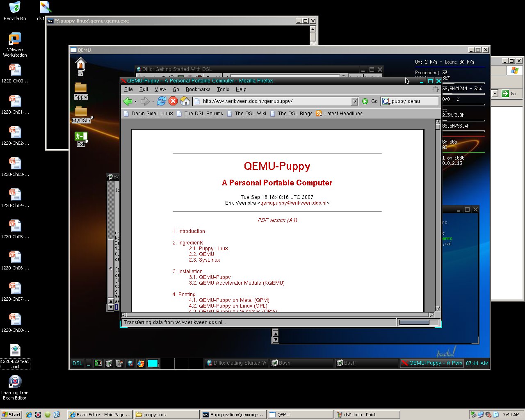The height and width of the screenshot is (420, 525).
Task: Open The DSL Wiki bookmark
Action: [247, 114]
